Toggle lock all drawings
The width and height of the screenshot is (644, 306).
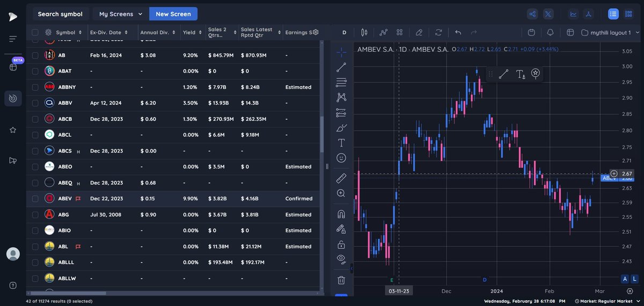click(x=341, y=244)
